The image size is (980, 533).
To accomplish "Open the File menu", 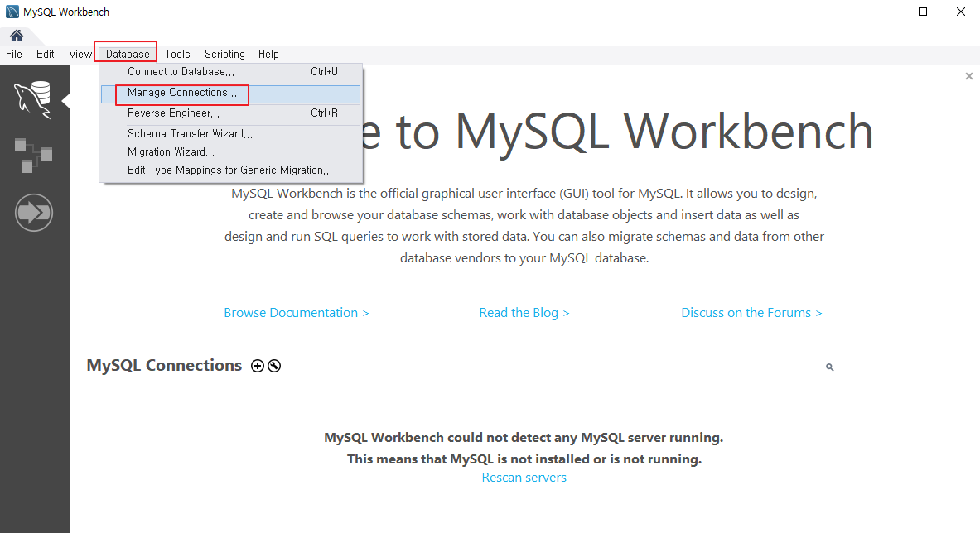I will tap(14, 55).
